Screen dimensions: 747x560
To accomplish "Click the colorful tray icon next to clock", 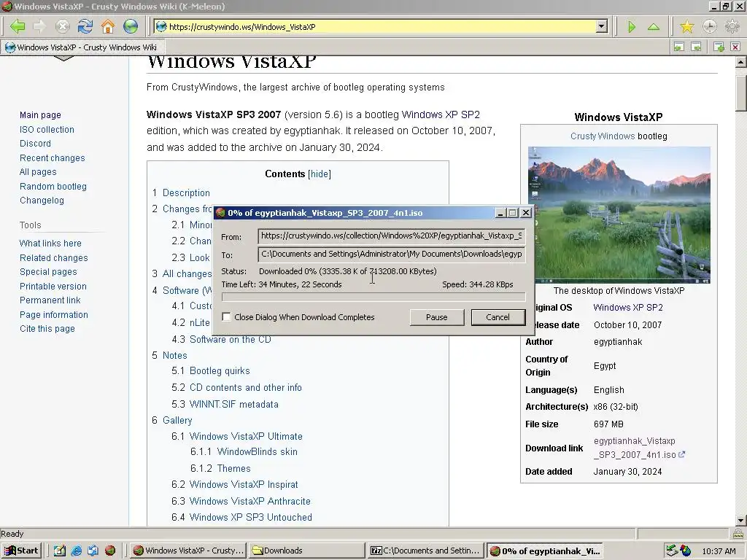I will click(x=685, y=551).
